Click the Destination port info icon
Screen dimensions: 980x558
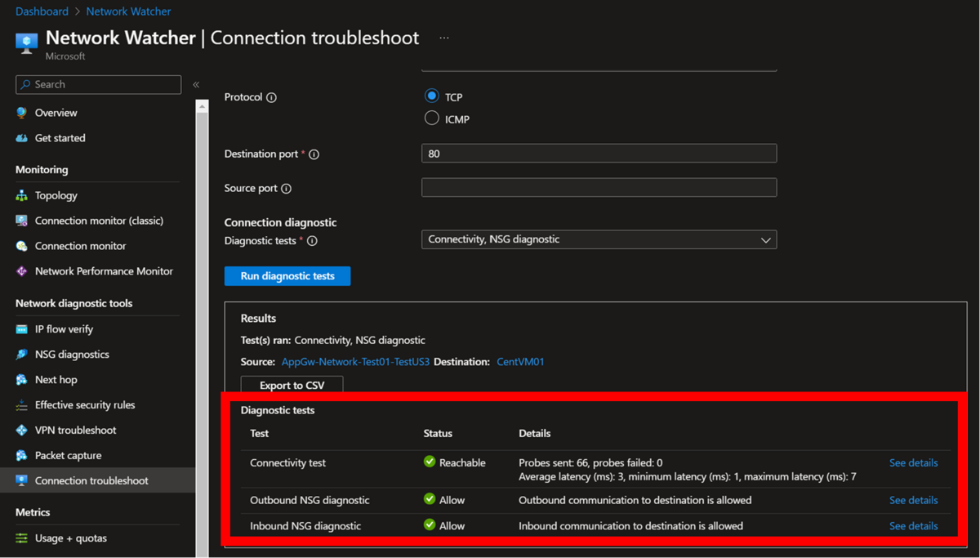pos(314,154)
